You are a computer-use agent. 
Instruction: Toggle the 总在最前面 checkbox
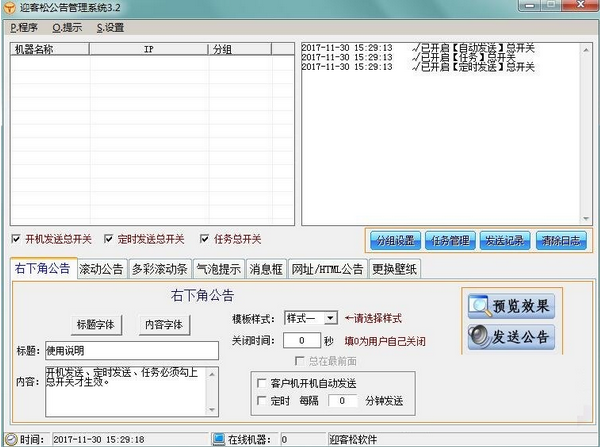click(300, 361)
